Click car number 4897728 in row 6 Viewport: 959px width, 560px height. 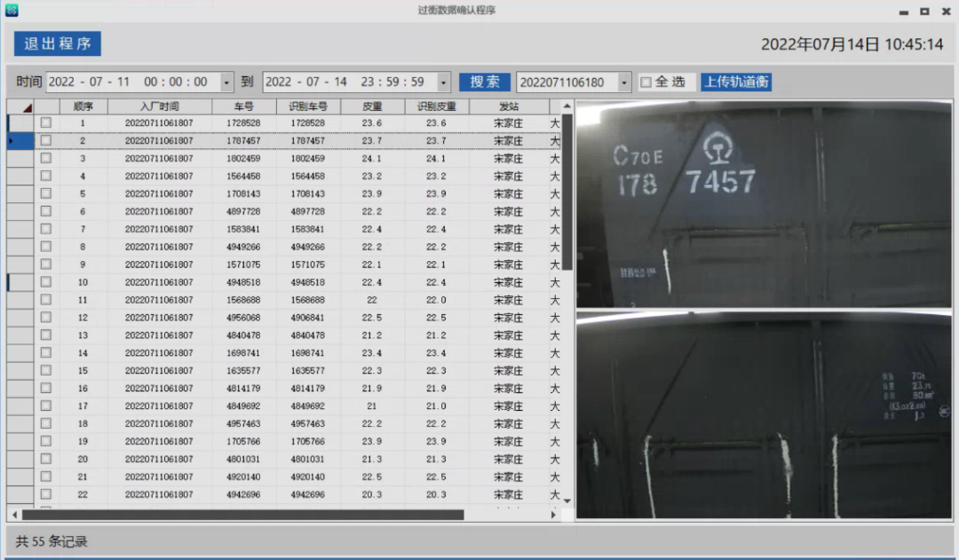point(243,211)
